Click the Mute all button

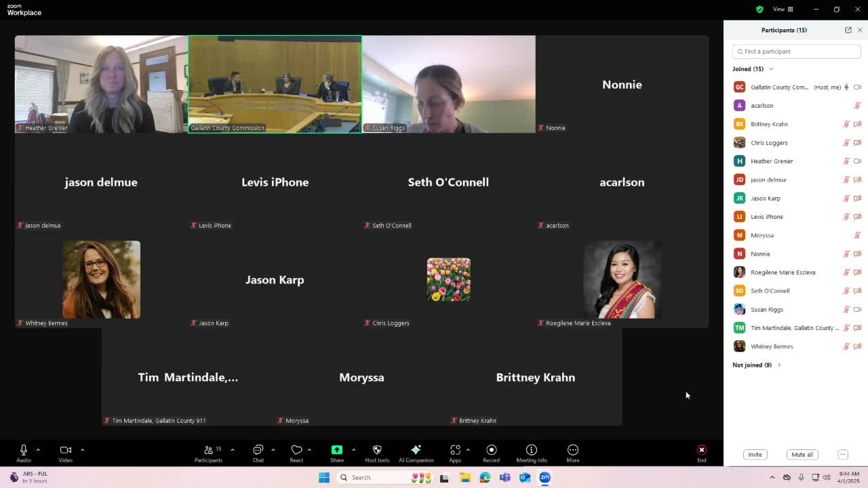pos(802,455)
